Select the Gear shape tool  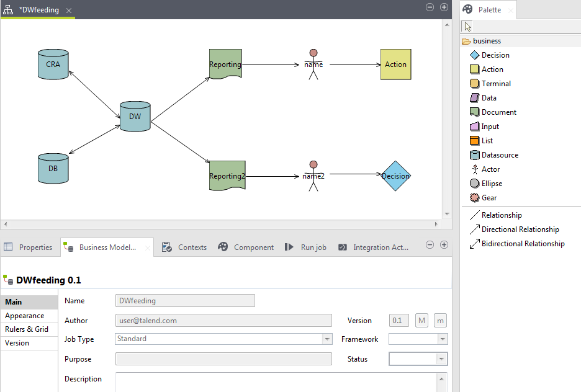tap(489, 198)
